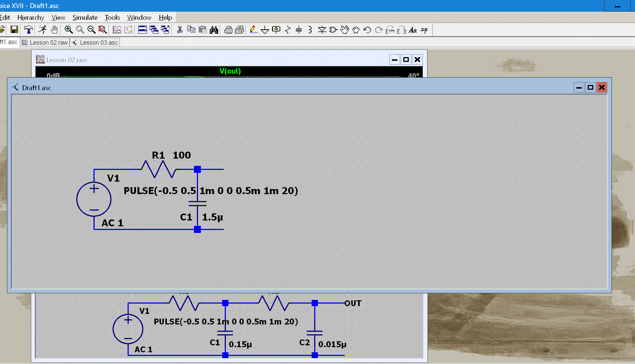Switch to the Lesson 02.raw tab
635x364 pixels.
45,42
